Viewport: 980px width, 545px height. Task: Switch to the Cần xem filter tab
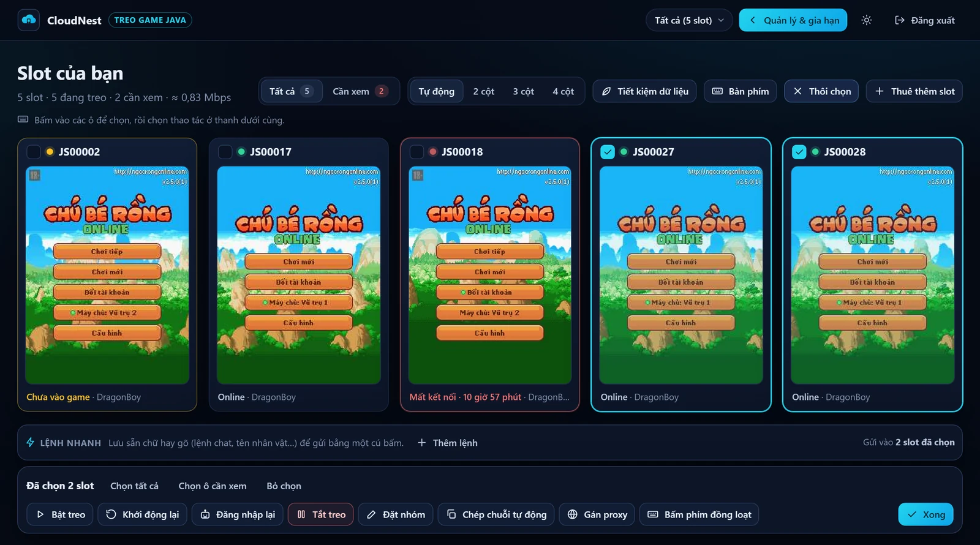pos(360,91)
